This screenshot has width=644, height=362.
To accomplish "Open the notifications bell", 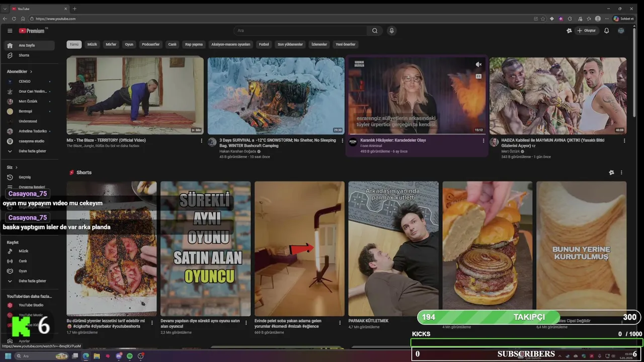I will pyautogui.click(x=606, y=31).
